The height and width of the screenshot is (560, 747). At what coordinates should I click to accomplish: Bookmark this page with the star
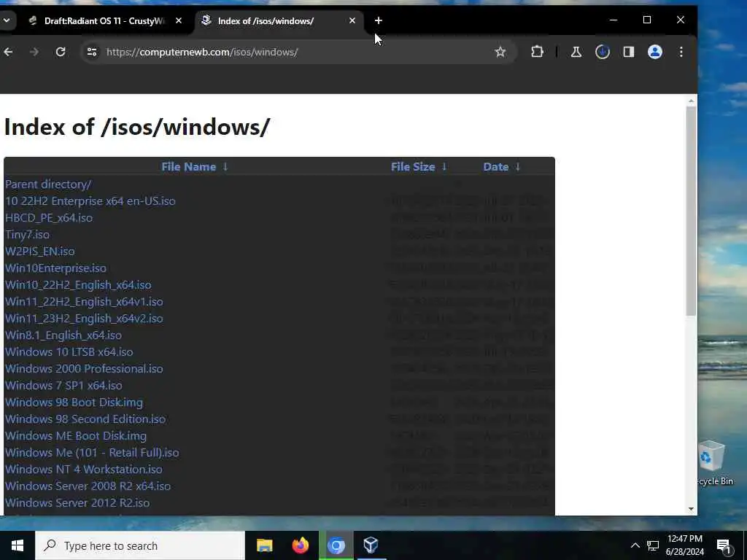500,52
